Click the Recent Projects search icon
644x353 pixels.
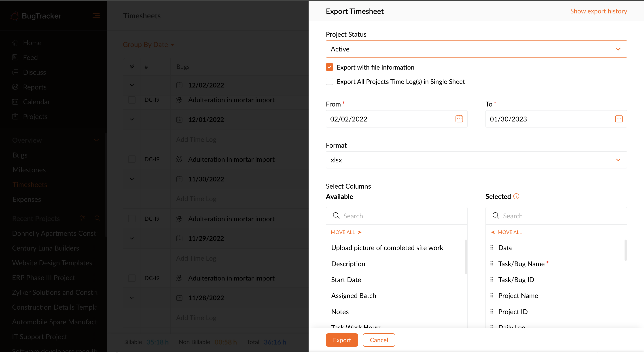97,218
